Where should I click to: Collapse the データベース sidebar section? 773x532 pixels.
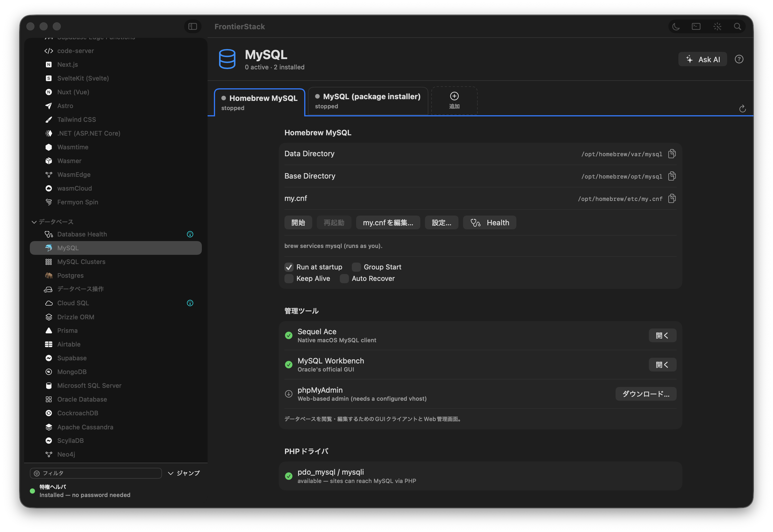tap(34, 222)
